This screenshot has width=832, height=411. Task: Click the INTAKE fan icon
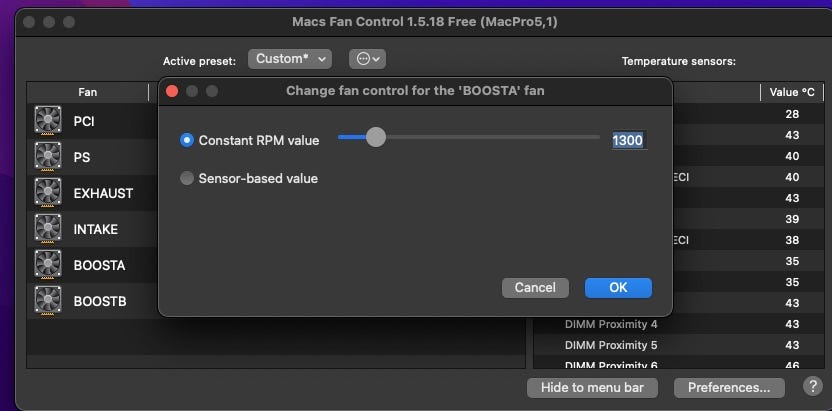click(48, 229)
